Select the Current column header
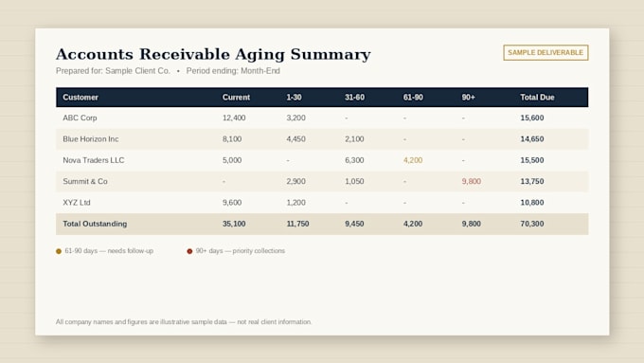Viewport: 644px width, 363px height. [x=236, y=98]
